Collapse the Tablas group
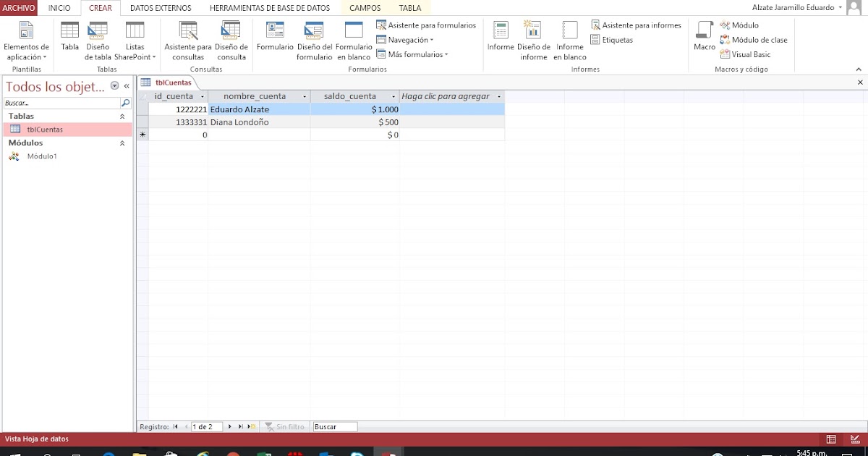The width and height of the screenshot is (868, 456). pos(122,116)
